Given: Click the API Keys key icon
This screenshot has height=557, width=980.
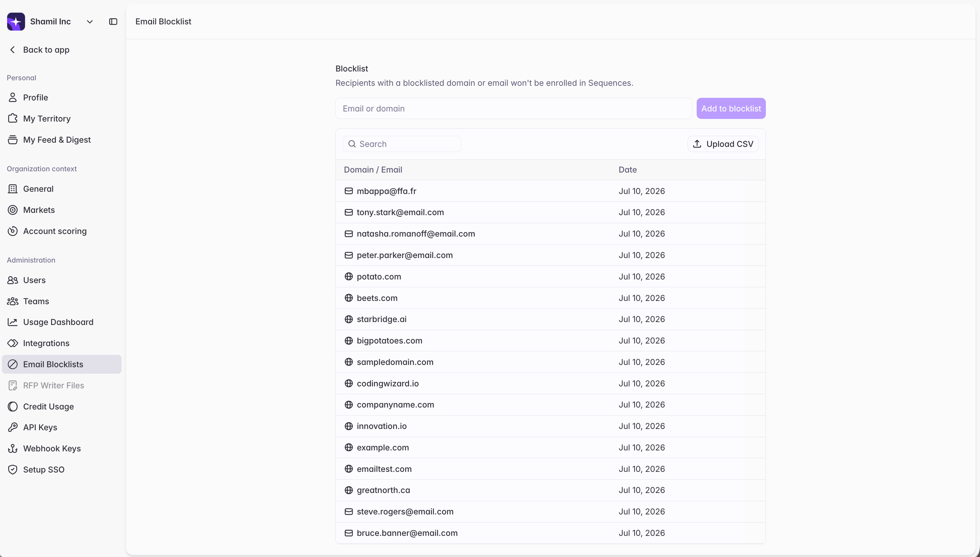Looking at the screenshot, I should [13, 427].
